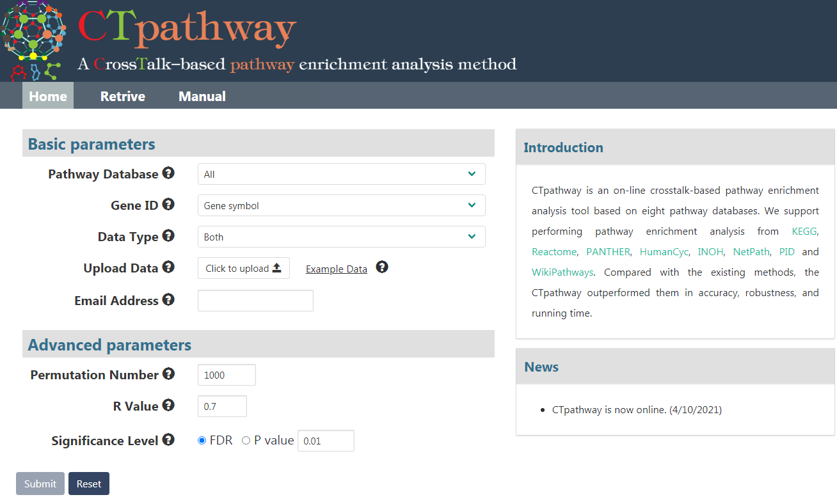Click the CTpathway title text
837x504 pixels.
[187, 28]
